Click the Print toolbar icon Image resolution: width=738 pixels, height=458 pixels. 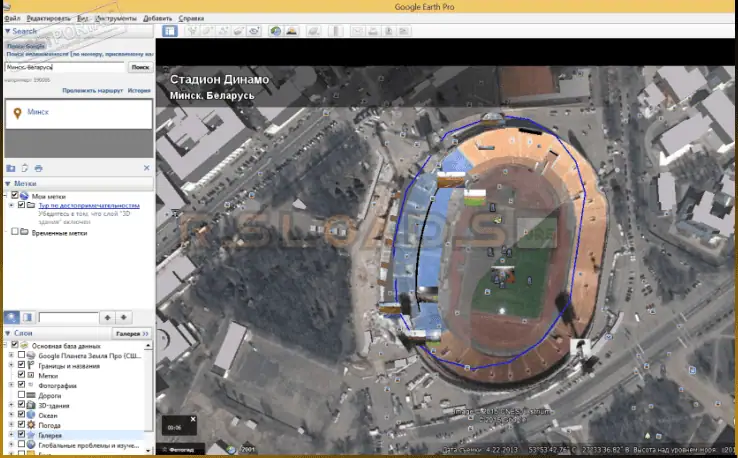(373, 31)
